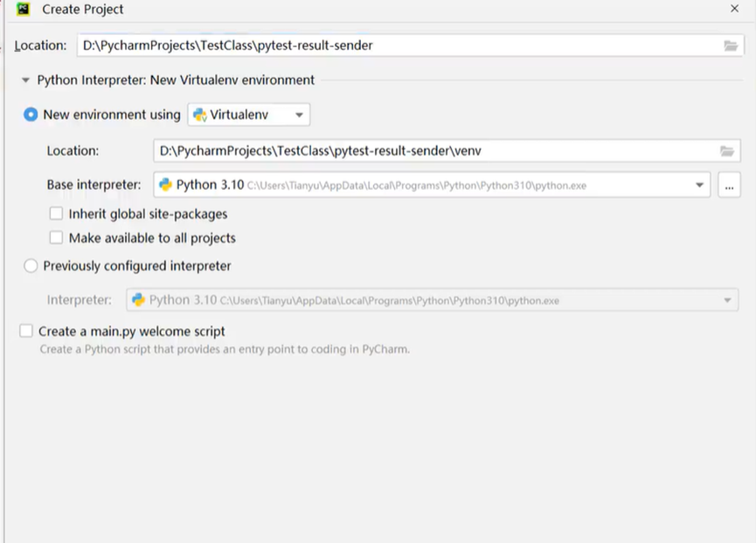This screenshot has height=543, width=756.
Task: Expand the Base interpreter dropdown
Action: pyautogui.click(x=699, y=185)
